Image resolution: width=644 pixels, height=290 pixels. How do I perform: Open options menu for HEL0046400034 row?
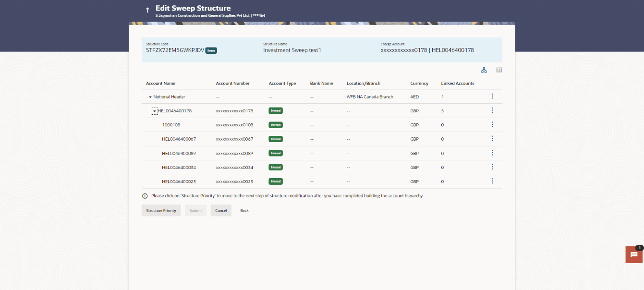click(x=492, y=167)
